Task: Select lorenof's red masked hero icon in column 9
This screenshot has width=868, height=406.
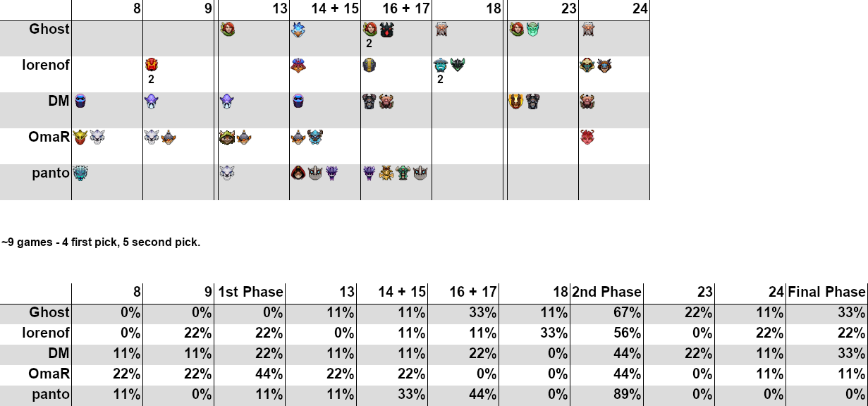Action: pyautogui.click(x=152, y=66)
